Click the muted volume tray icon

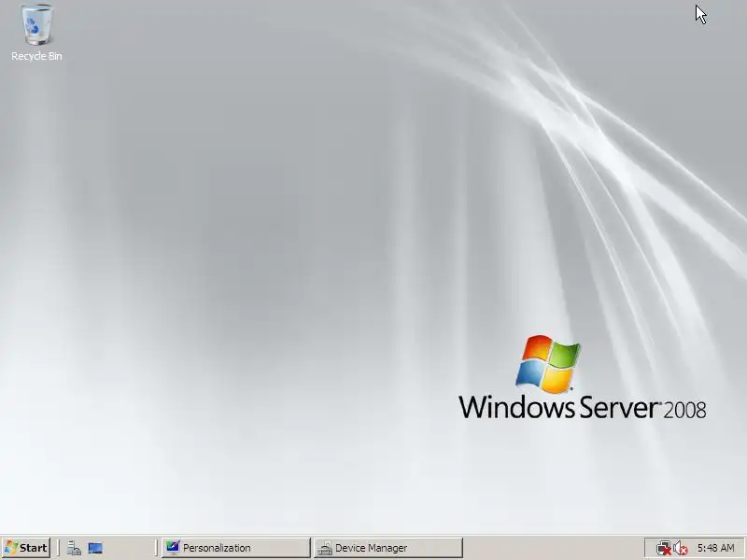[681, 548]
